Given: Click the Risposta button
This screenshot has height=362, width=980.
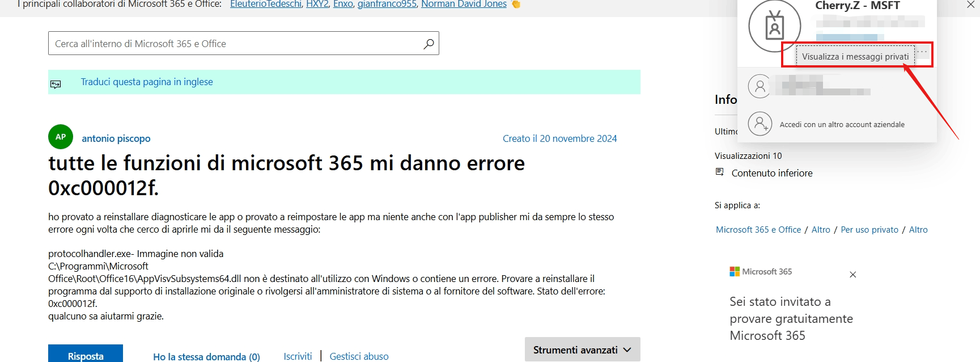Looking at the screenshot, I should [86, 355].
